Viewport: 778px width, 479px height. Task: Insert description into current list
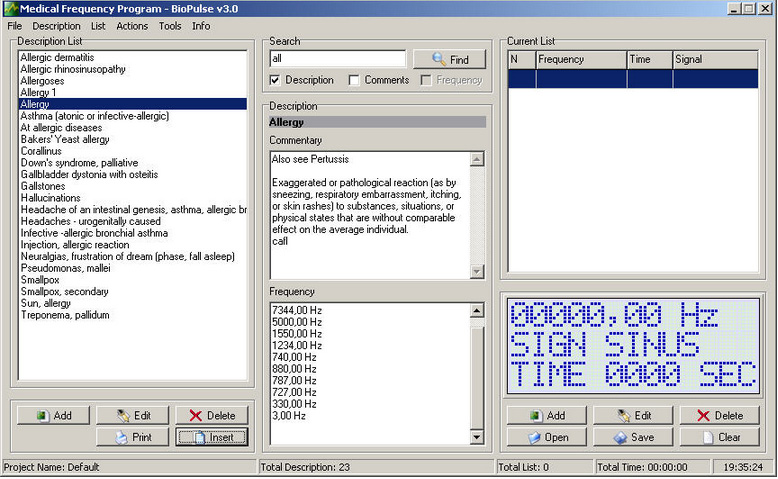tap(212, 437)
